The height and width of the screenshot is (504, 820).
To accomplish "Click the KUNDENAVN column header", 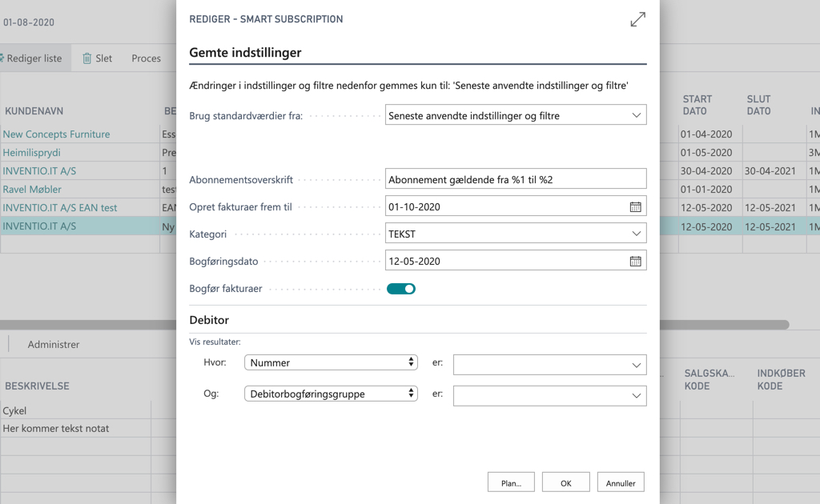I will tap(34, 111).
